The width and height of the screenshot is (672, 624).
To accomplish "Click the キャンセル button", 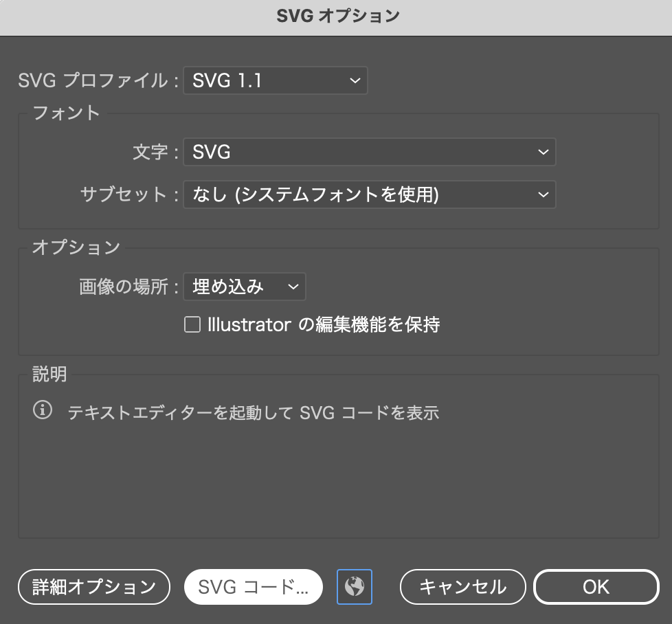I will [463, 587].
